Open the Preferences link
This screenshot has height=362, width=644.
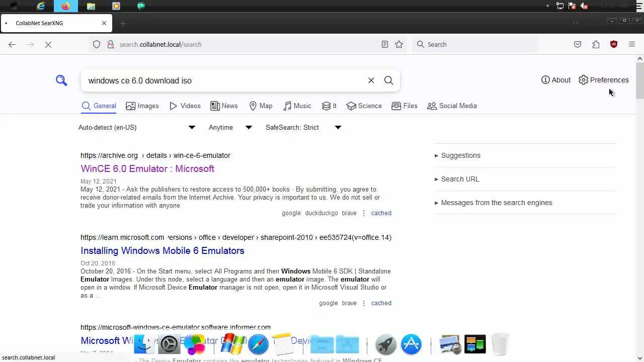click(604, 80)
